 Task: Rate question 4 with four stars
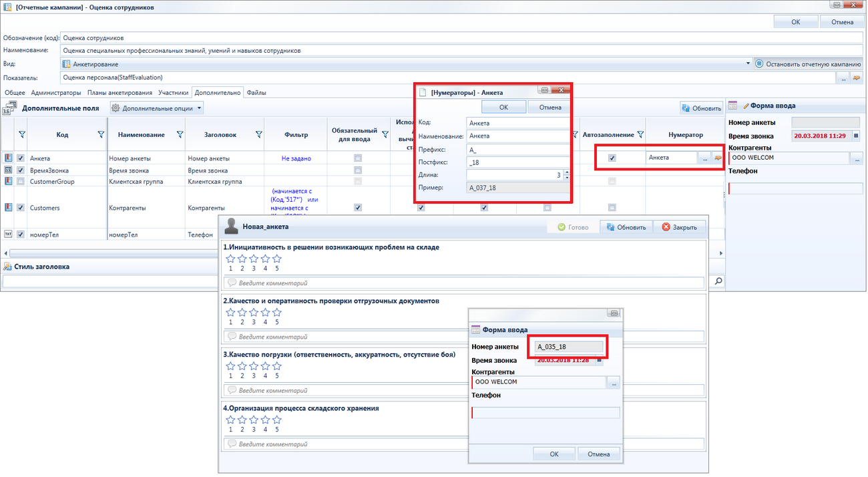[x=265, y=420]
